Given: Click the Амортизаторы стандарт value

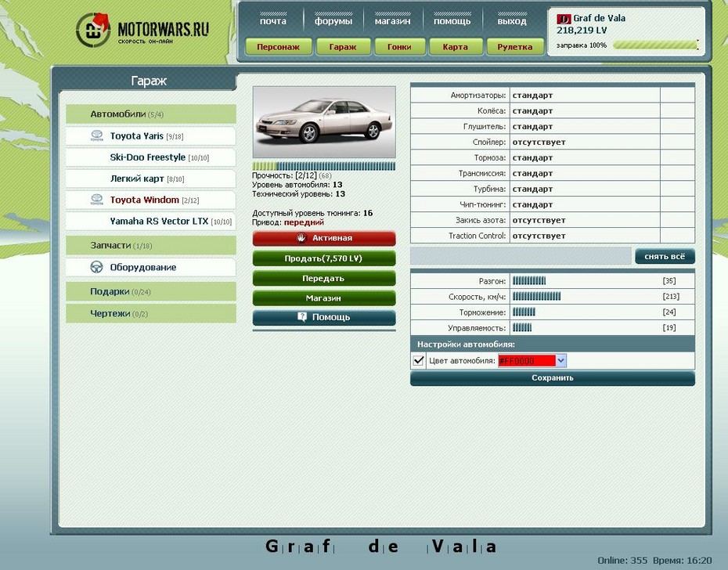Looking at the screenshot, I should tap(532, 96).
